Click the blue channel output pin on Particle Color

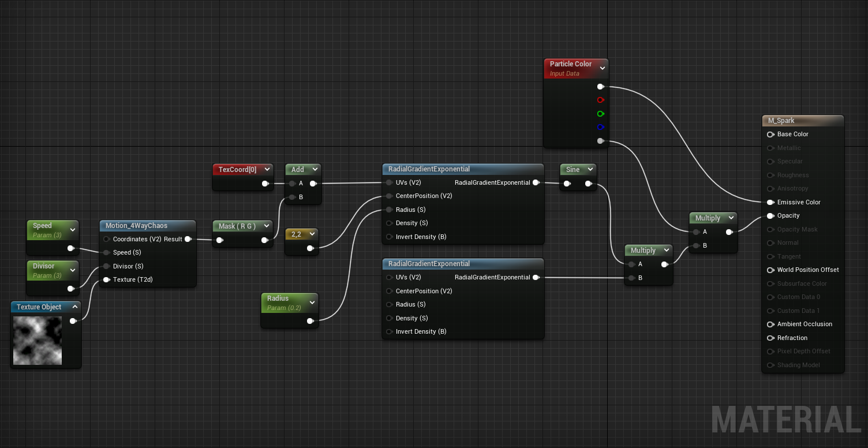click(x=600, y=127)
